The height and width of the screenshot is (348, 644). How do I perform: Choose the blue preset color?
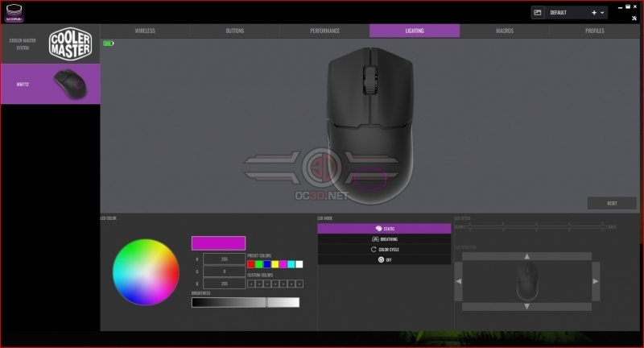pyautogui.click(x=267, y=264)
